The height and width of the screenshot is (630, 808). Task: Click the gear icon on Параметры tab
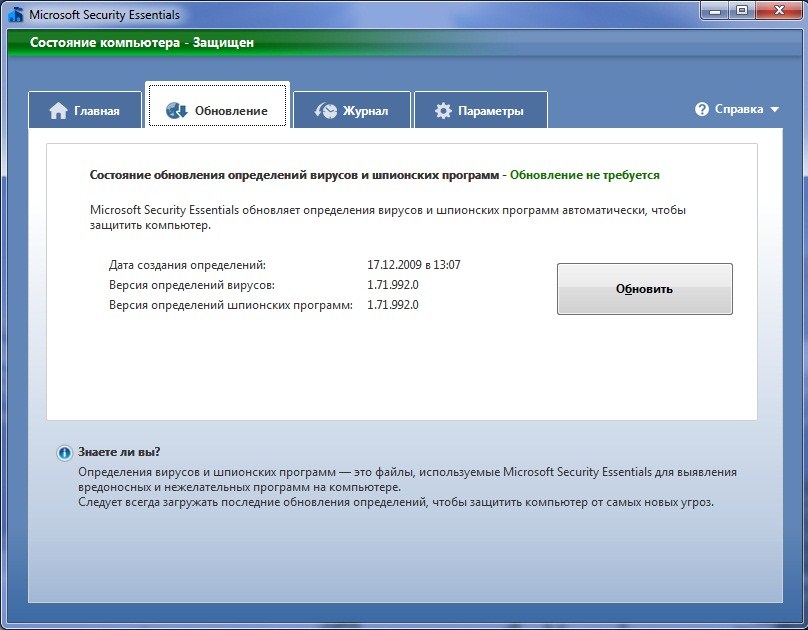tap(443, 111)
